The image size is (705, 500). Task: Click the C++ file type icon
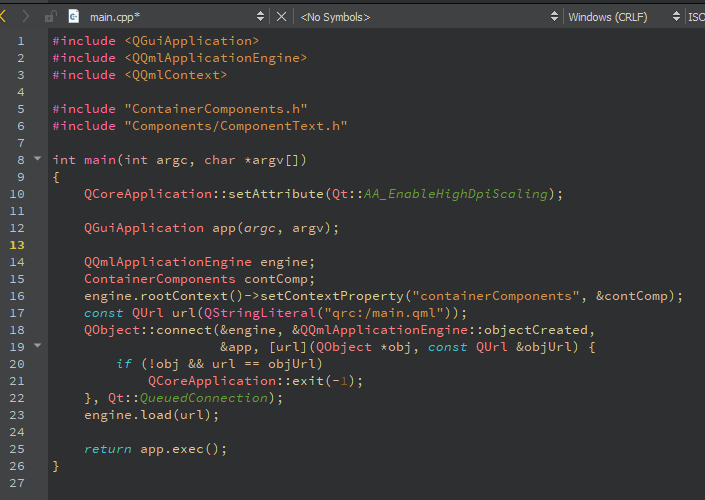74,17
